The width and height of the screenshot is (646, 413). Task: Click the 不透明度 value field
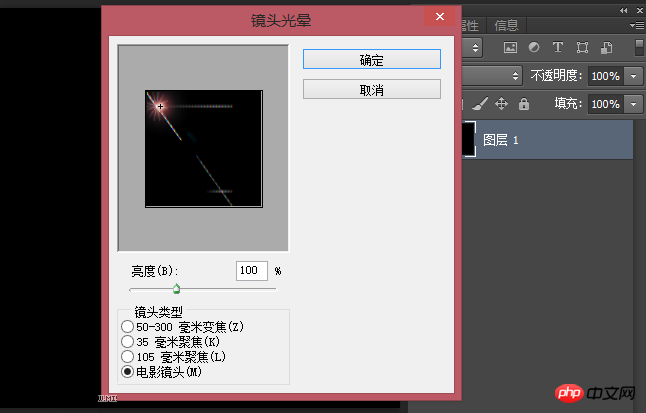pos(606,76)
